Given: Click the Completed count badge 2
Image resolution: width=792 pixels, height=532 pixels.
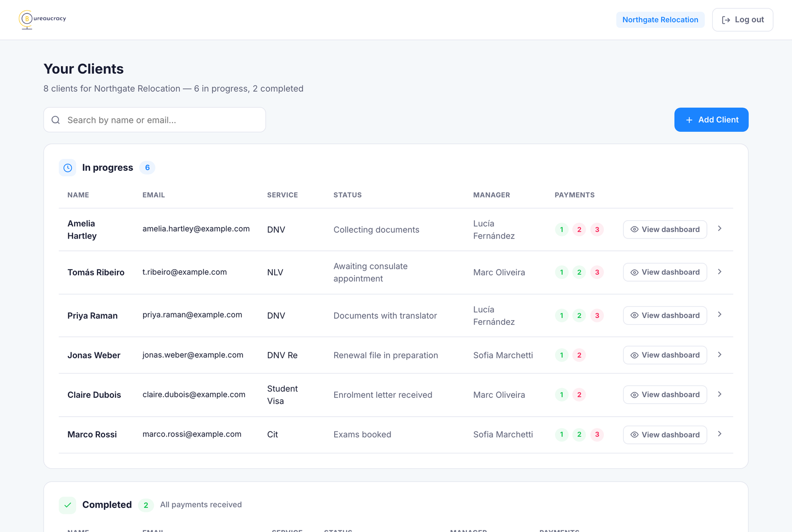Looking at the screenshot, I should click(146, 505).
